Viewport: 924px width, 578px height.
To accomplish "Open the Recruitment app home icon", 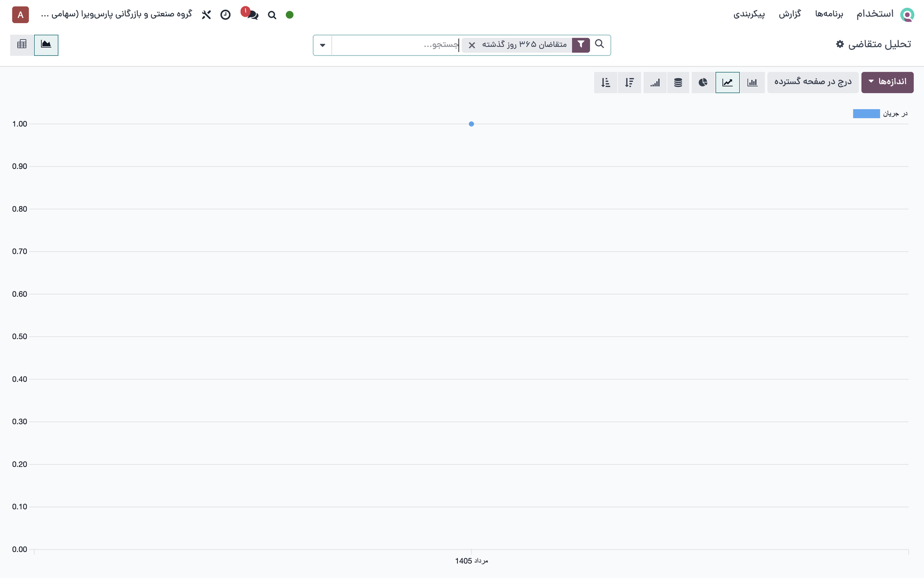I will 907,14.
